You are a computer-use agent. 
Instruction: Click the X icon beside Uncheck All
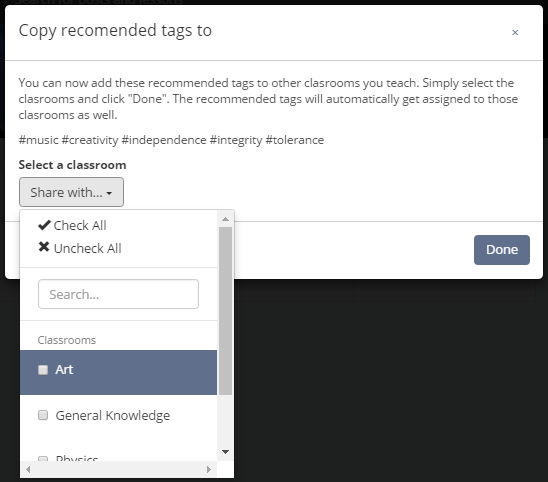44,247
